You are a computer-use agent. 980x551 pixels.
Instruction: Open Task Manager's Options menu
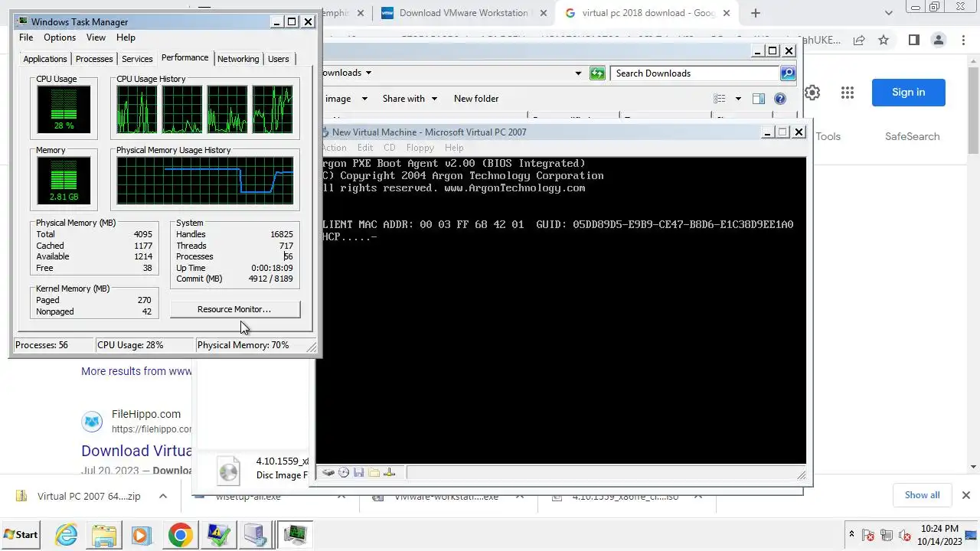(x=60, y=37)
